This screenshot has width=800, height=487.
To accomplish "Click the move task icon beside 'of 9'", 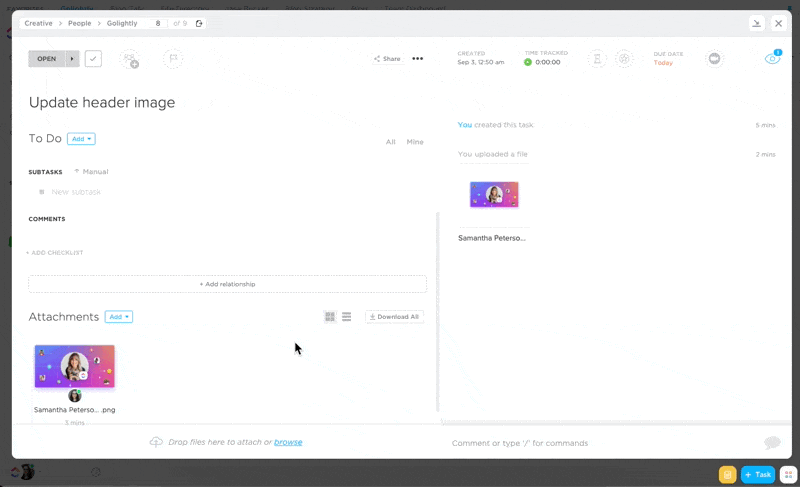I will click(x=199, y=23).
